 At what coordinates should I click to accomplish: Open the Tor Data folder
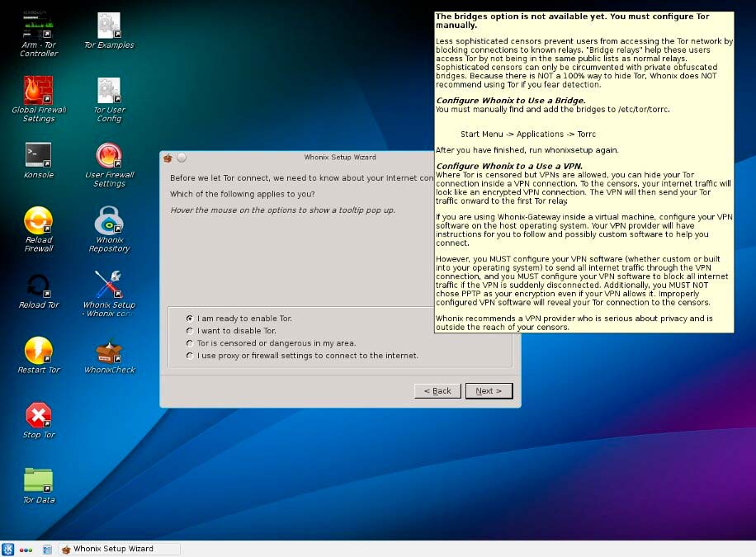39,480
